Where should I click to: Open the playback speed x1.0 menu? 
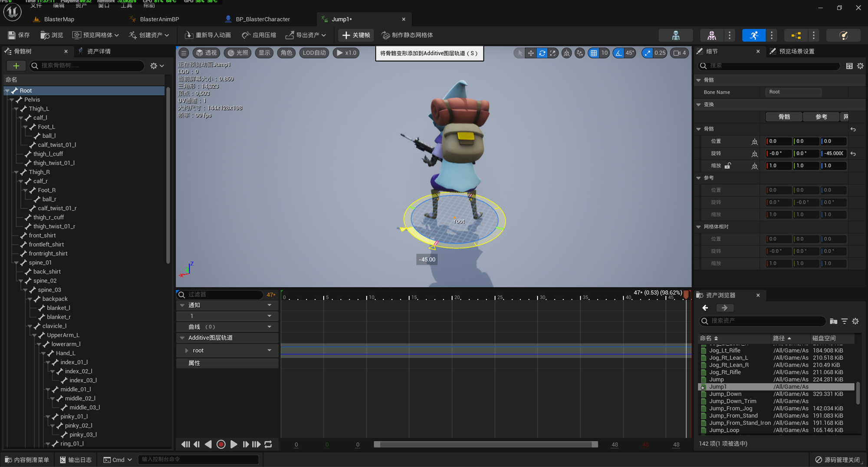pos(346,53)
